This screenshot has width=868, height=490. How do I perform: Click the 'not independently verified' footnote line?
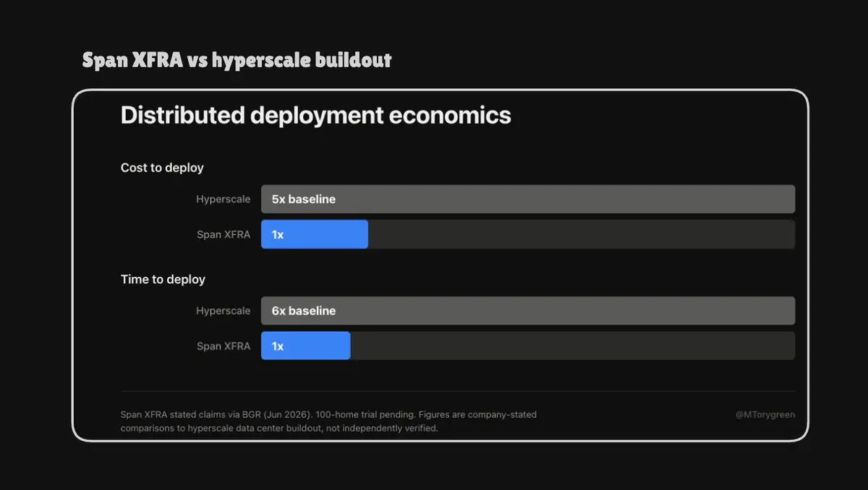tap(279, 428)
